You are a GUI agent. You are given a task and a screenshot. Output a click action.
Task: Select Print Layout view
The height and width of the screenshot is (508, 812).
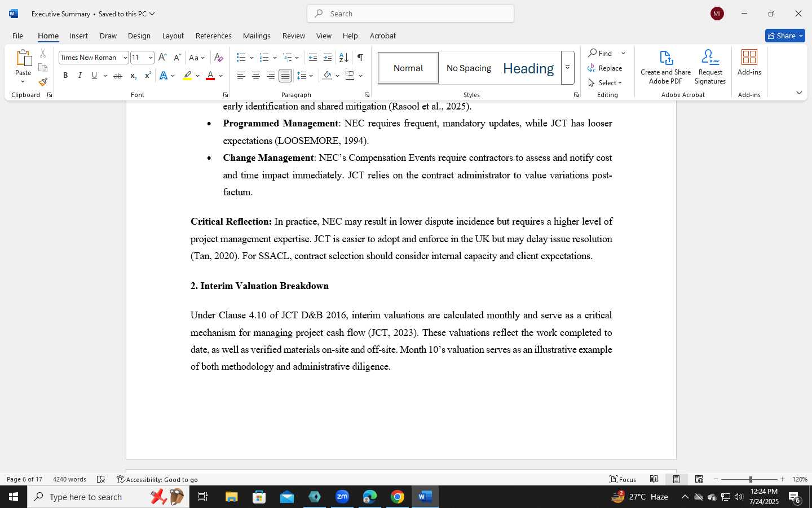coord(676,479)
